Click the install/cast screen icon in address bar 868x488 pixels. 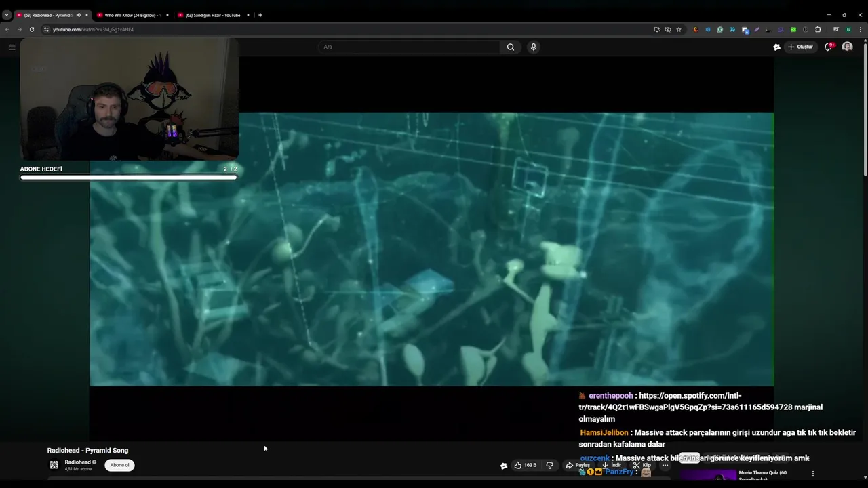tap(657, 30)
